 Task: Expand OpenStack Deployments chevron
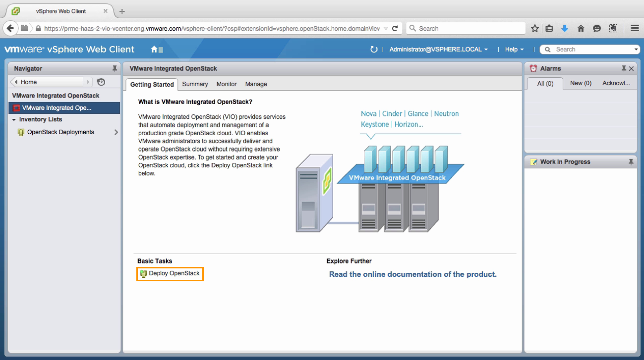(116, 132)
